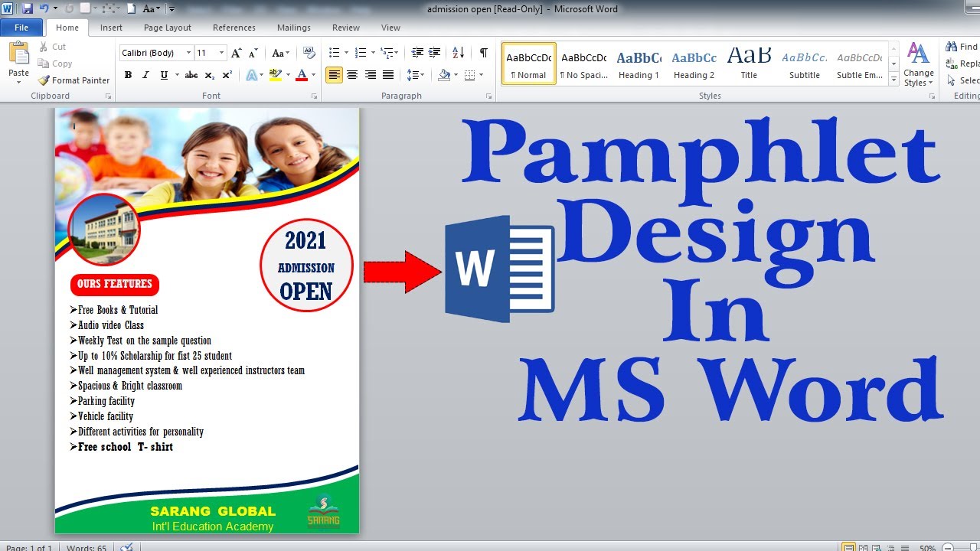Viewport: 980px width, 551px height.
Task: Open the Mailings tab
Action: pos(294,28)
